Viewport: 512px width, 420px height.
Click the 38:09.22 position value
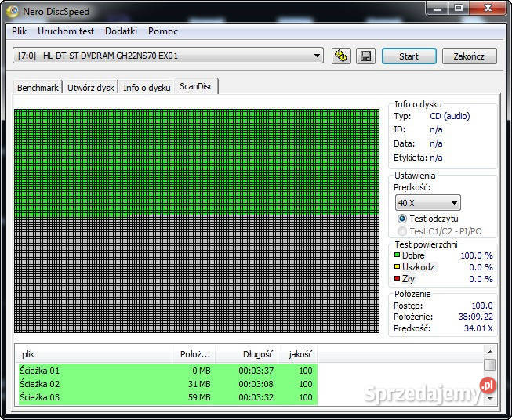(476, 317)
